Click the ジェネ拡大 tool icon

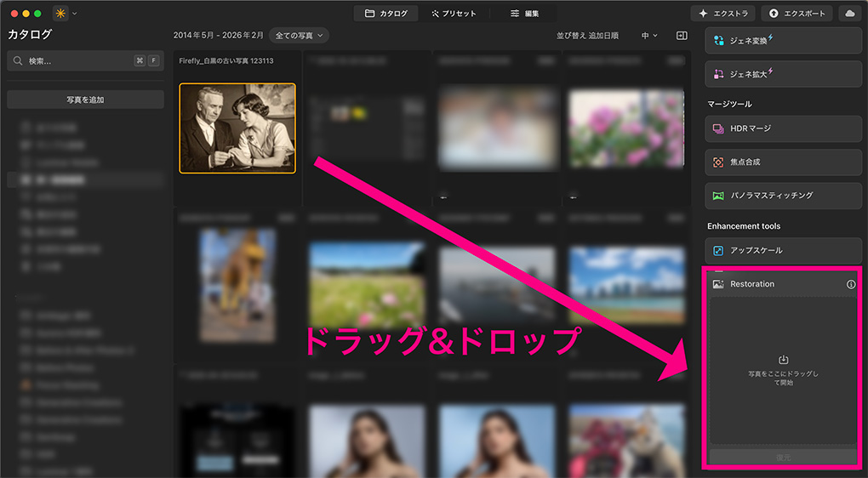click(x=718, y=74)
